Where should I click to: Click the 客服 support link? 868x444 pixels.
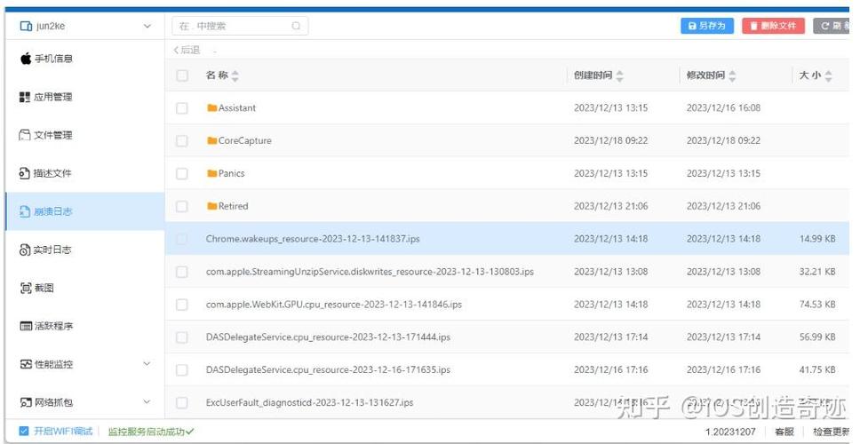(x=784, y=432)
